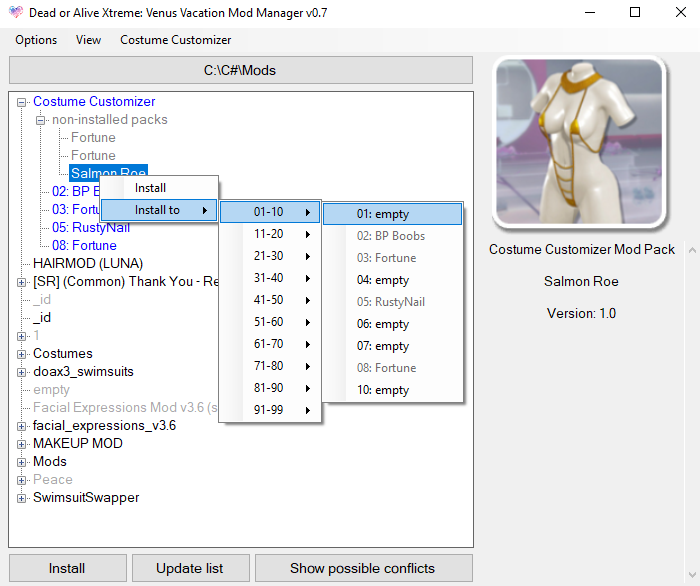Click the app heart icon in title bar
This screenshot has width=700, height=586.
[16, 12]
